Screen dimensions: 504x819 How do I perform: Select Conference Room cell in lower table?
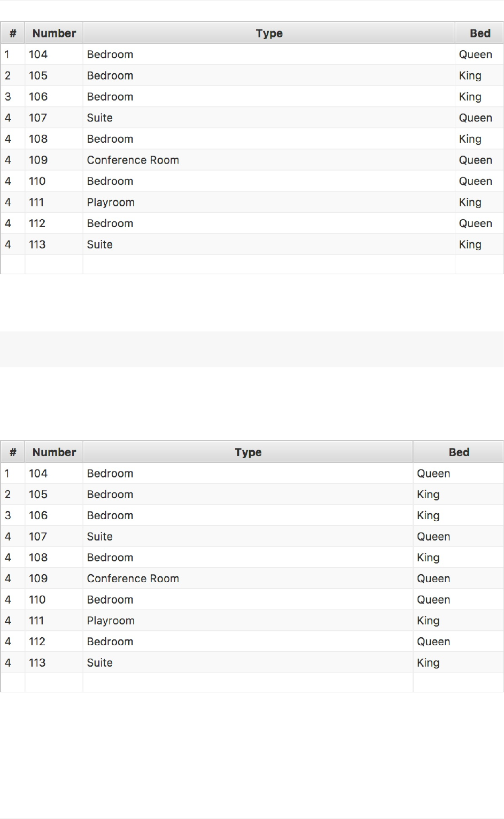pyautogui.click(x=133, y=578)
